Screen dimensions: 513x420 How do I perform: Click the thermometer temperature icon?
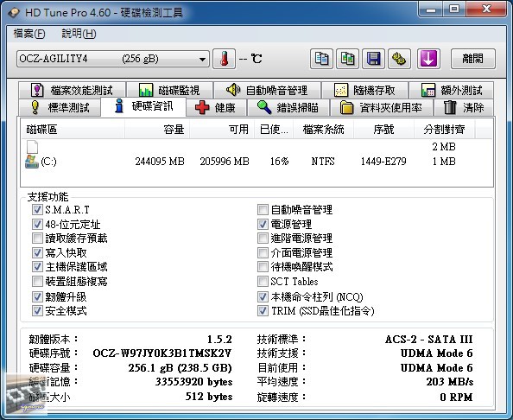224,59
